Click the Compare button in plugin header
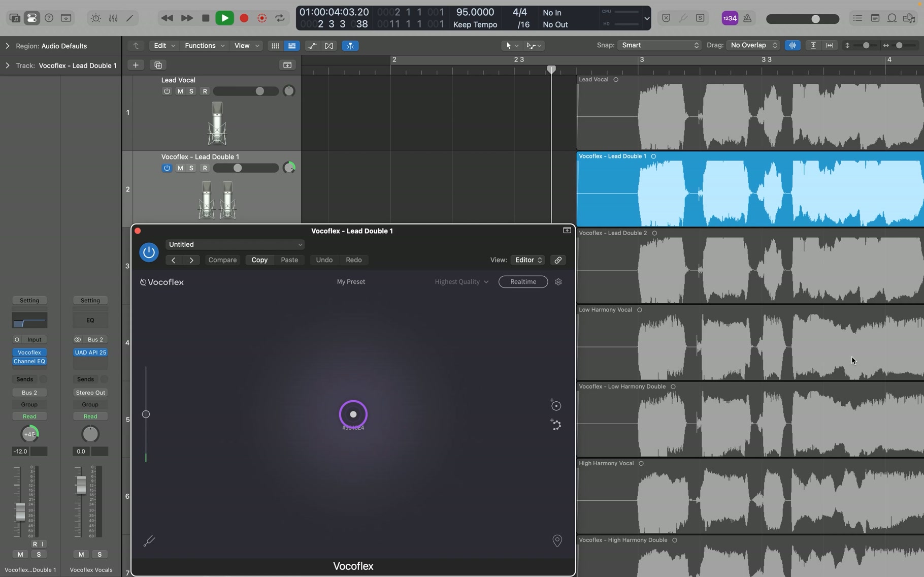The image size is (924, 577). click(x=222, y=260)
